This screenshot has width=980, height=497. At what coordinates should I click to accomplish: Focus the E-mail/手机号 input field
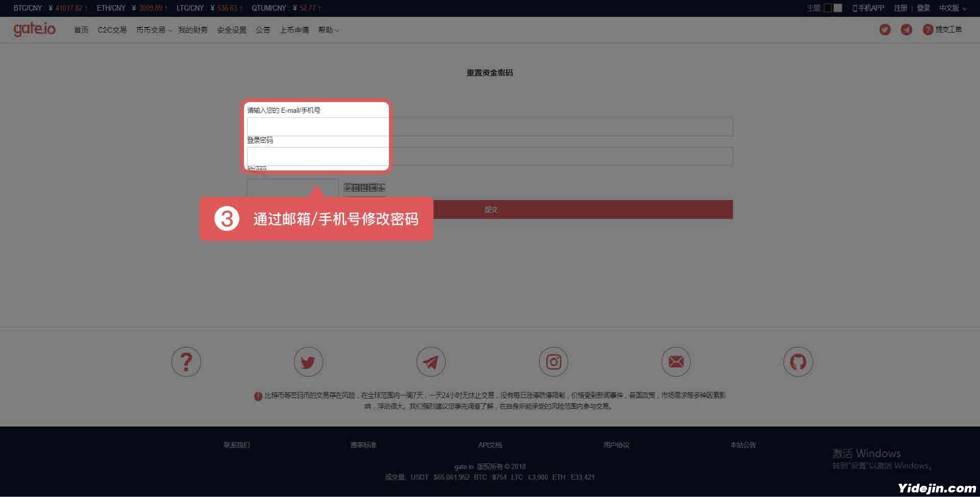point(489,127)
